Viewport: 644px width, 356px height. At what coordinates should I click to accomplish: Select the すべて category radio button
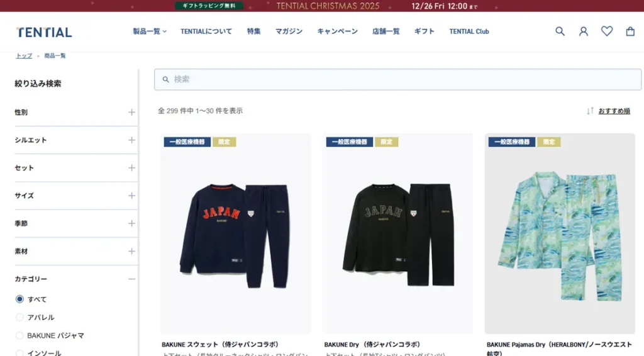tap(19, 299)
